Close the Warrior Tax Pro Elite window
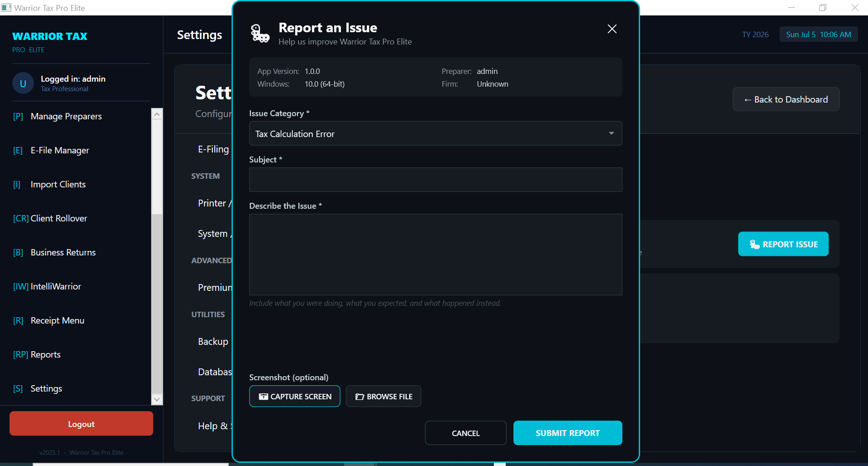This screenshot has height=466, width=868. pyautogui.click(x=855, y=8)
